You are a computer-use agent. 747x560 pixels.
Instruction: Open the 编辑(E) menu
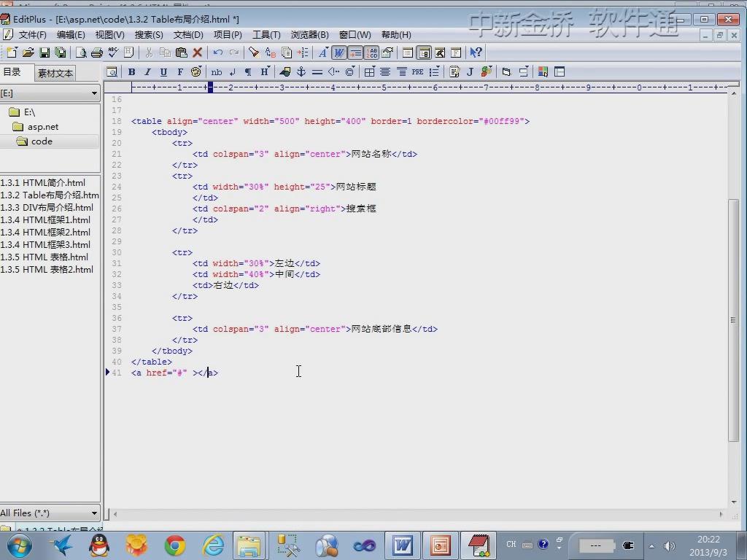pos(71,35)
